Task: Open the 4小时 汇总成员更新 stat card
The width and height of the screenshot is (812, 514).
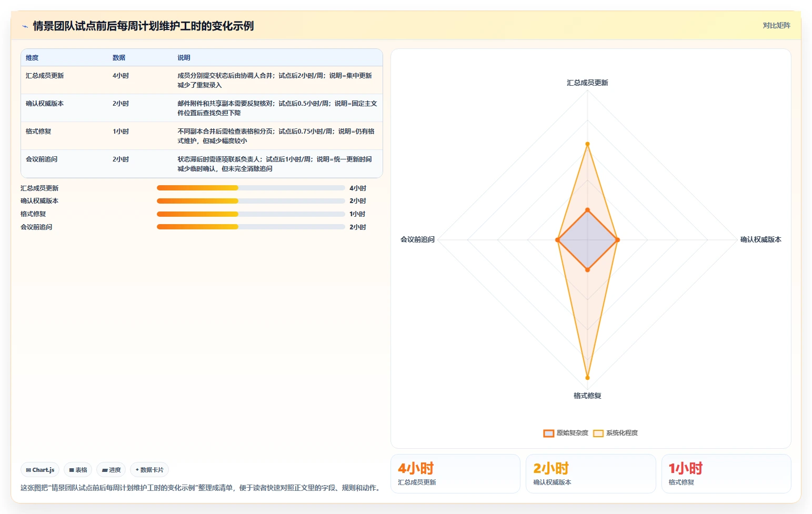Action: tap(455, 473)
